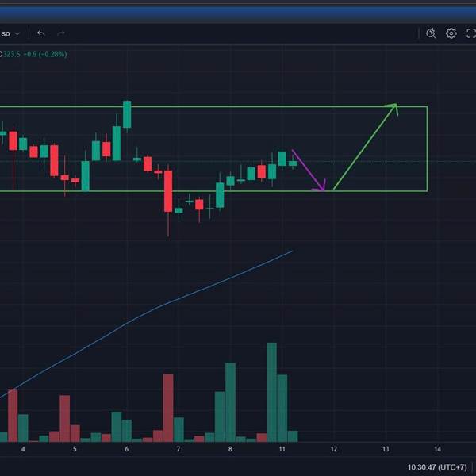Click date label 6 on time axis
This screenshot has height=476, width=476.
pyautogui.click(x=127, y=449)
